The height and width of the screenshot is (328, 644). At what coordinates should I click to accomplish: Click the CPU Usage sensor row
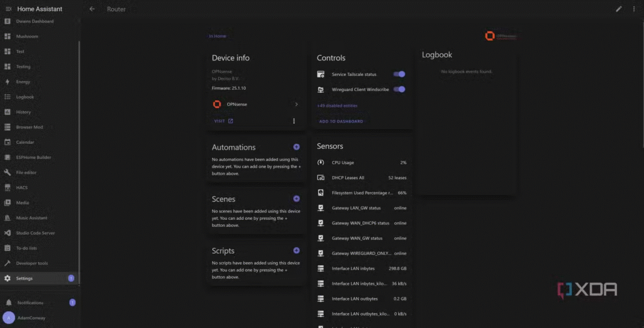coord(363,163)
